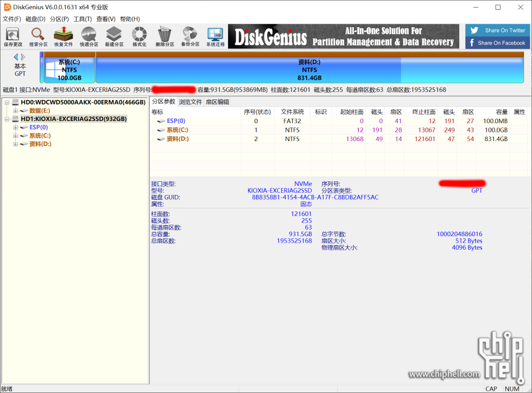Image resolution: width=532 pixels, height=393 pixels.
Task: Select the 新建分区 new partition icon
Action: (x=114, y=37)
